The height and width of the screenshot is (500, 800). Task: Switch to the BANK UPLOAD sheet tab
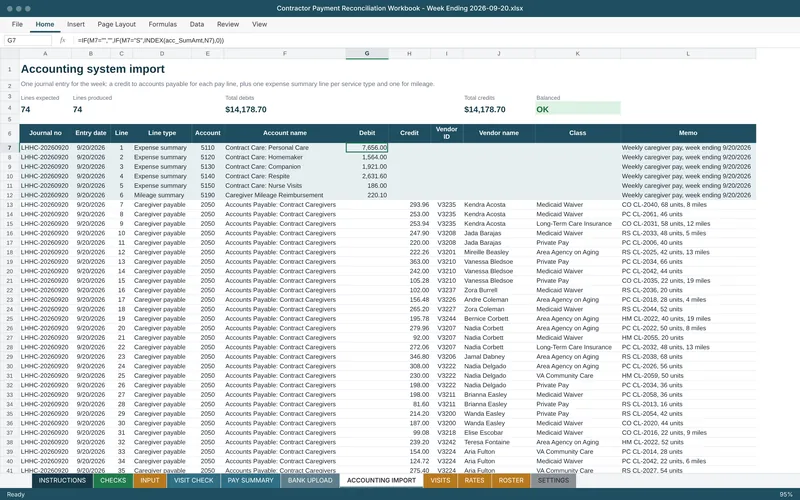[x=310, y=481]
